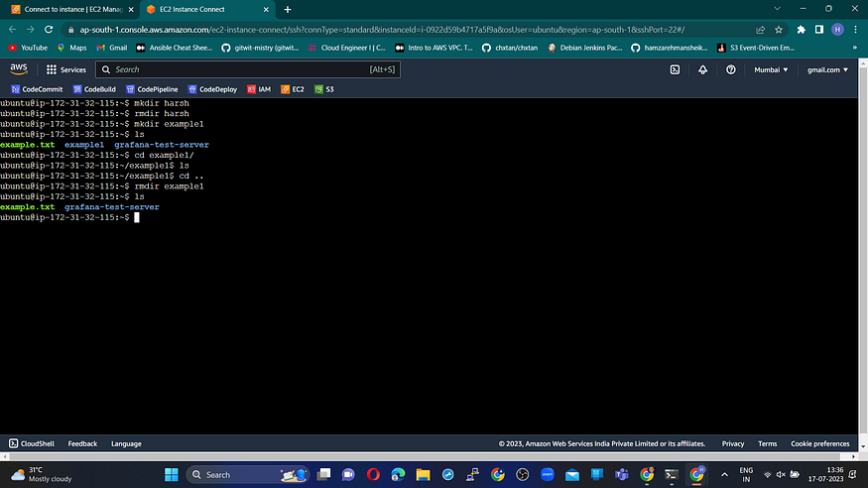
Task: Open the Chrome profile avatar
Action: point(837,30)
